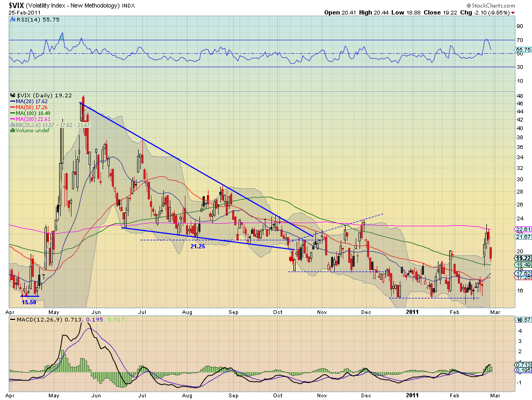
Task: Click the 36 level on the price axis
Action: tap(520, 147)
